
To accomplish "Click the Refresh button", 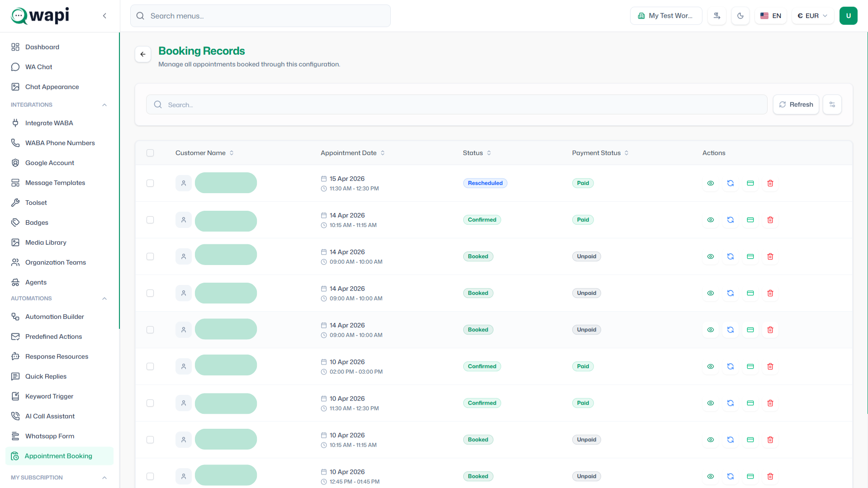I will [796, 104].
